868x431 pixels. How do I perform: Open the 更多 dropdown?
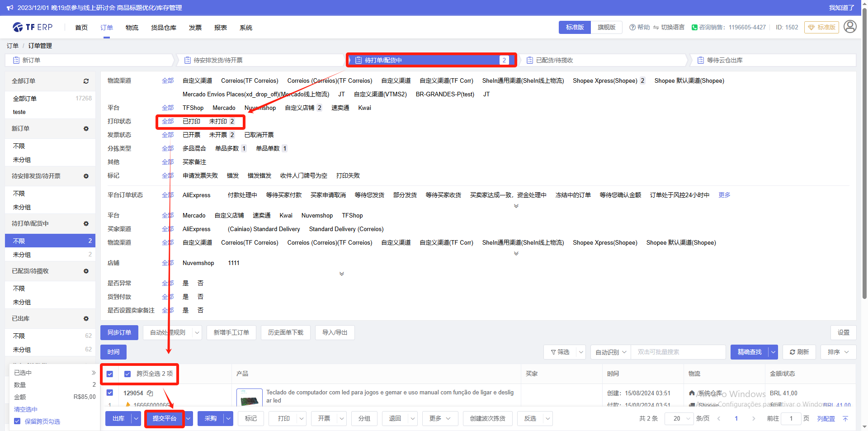point(440,418)
